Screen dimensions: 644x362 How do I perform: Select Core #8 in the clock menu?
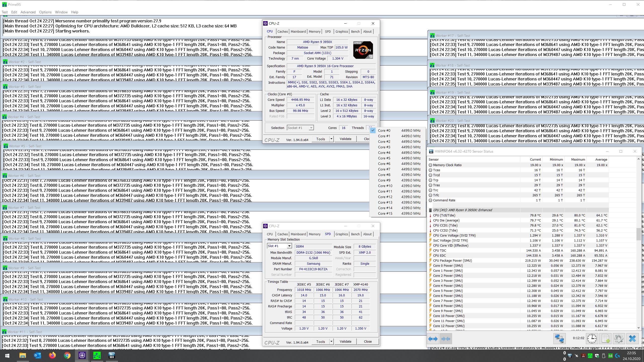tap(397, 175)
